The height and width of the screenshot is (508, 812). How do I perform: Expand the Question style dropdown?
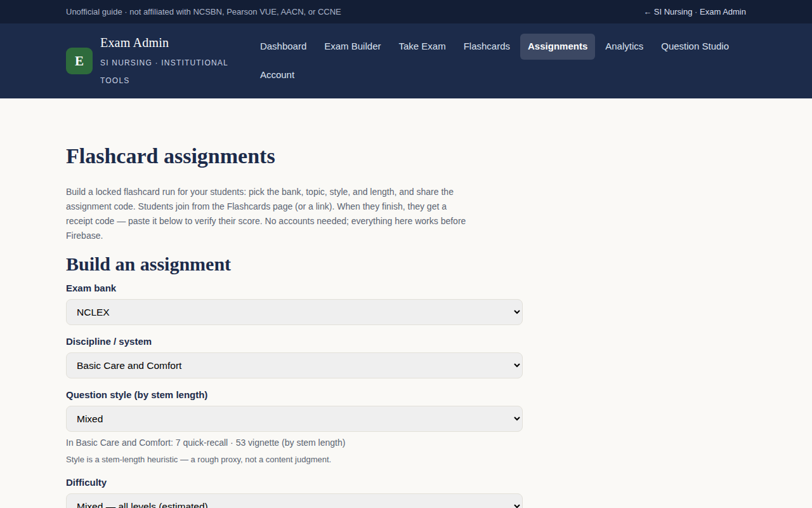coord(294,419)
